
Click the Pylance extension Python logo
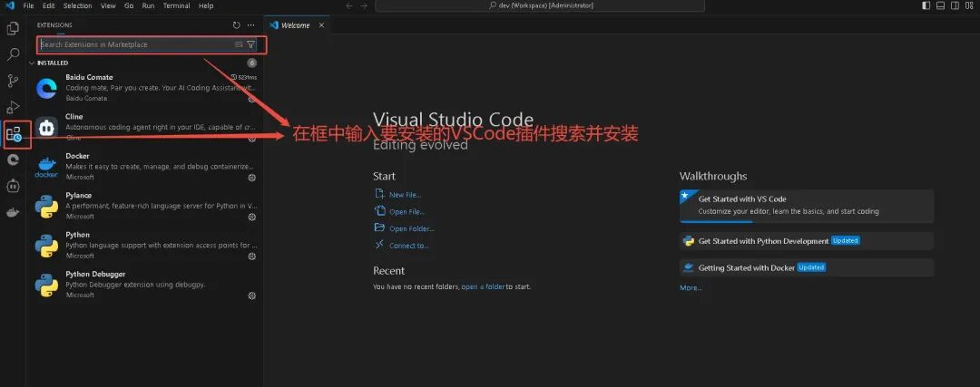pyautogui.click(x=46, y=206)
